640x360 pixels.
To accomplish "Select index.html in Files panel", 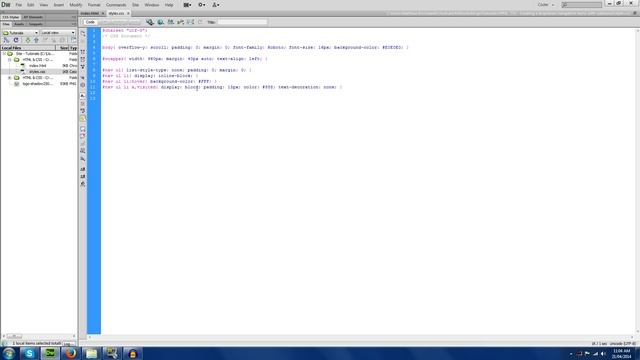I will pyautogui.click(x=37, y=66).
